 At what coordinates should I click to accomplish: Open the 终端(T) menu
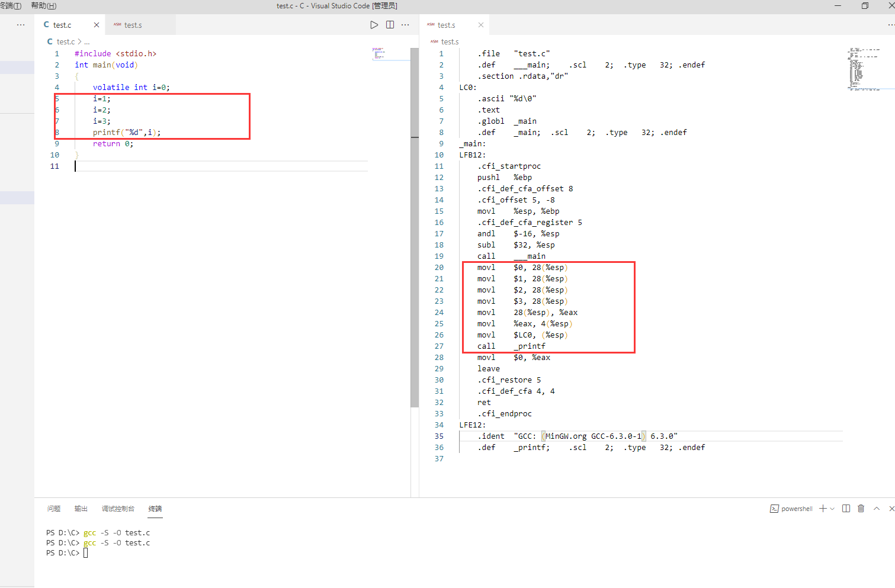(11, 6)
